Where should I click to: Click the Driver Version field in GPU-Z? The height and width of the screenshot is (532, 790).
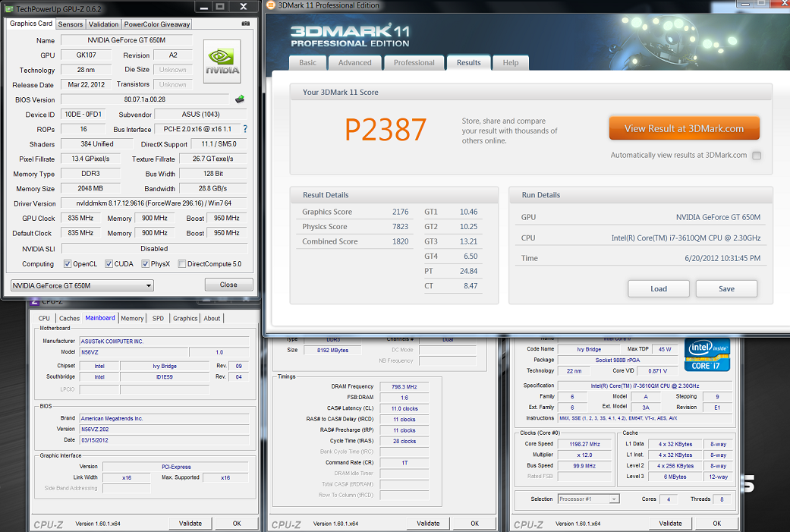coord(154,203)
